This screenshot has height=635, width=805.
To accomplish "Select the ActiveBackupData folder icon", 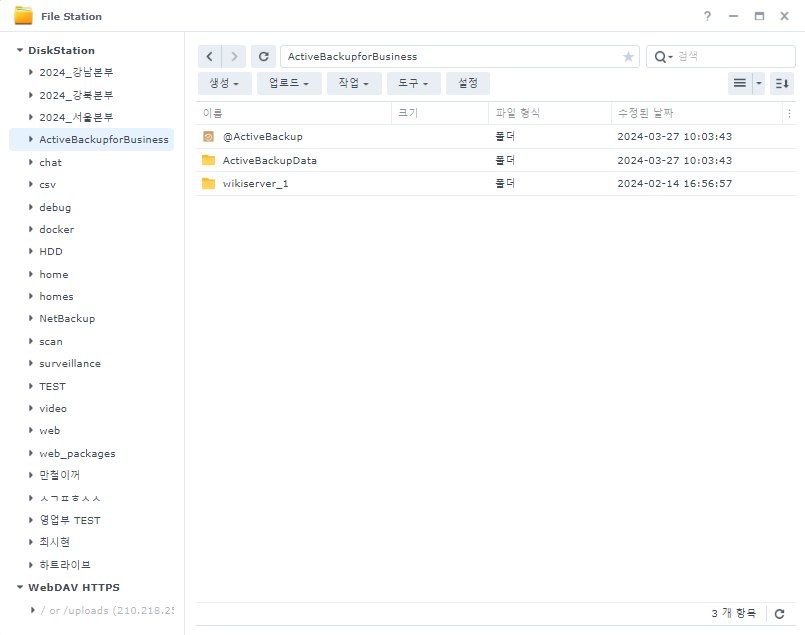I will (x=208, y=160).
